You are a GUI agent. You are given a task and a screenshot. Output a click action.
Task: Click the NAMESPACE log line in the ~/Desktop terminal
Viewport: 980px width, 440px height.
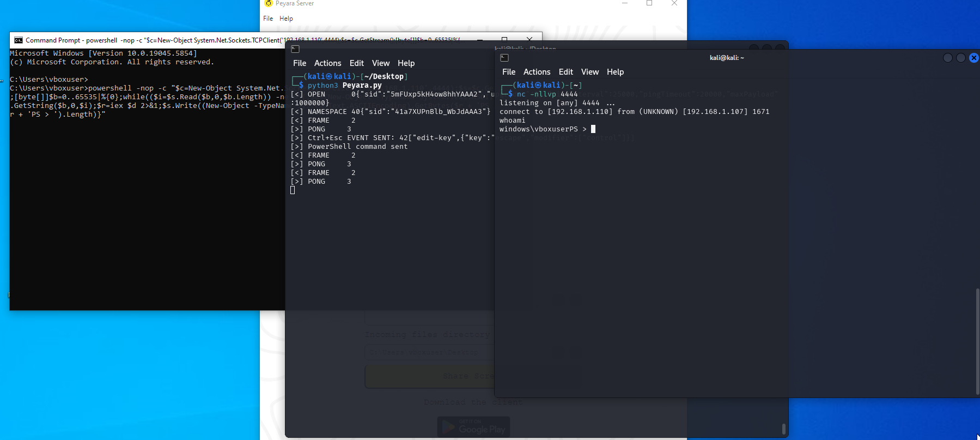point(391,112)
